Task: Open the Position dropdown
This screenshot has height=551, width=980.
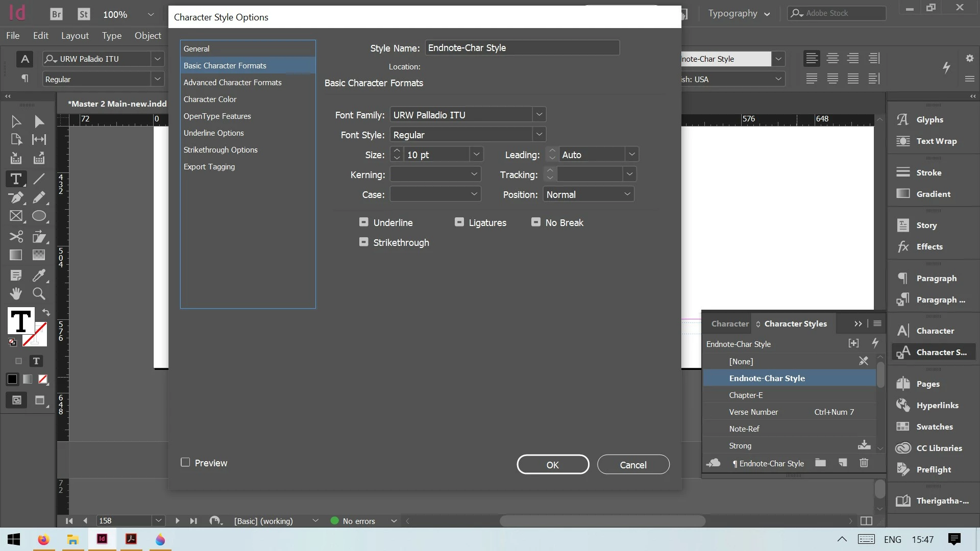Action: 627,194
